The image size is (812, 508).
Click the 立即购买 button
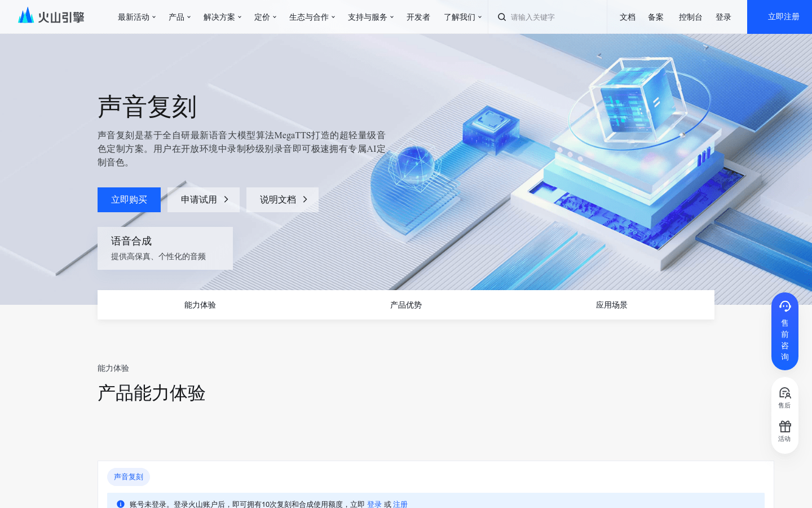129,200
